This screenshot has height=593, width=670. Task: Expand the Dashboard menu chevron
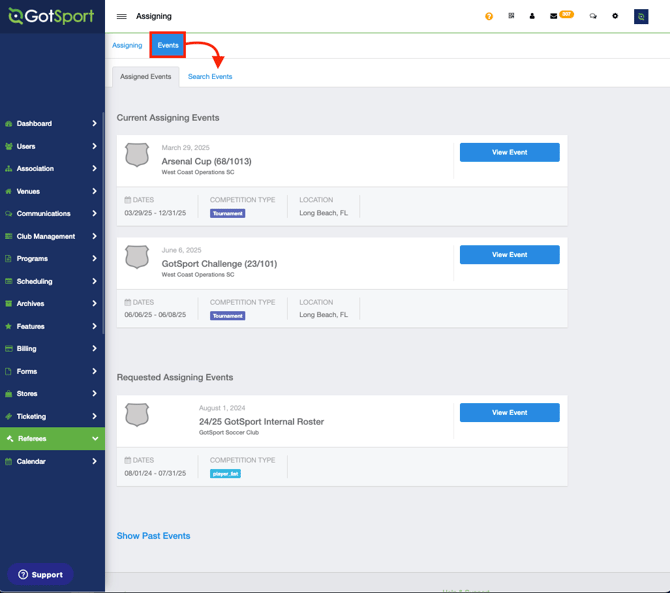pos(94,123)
